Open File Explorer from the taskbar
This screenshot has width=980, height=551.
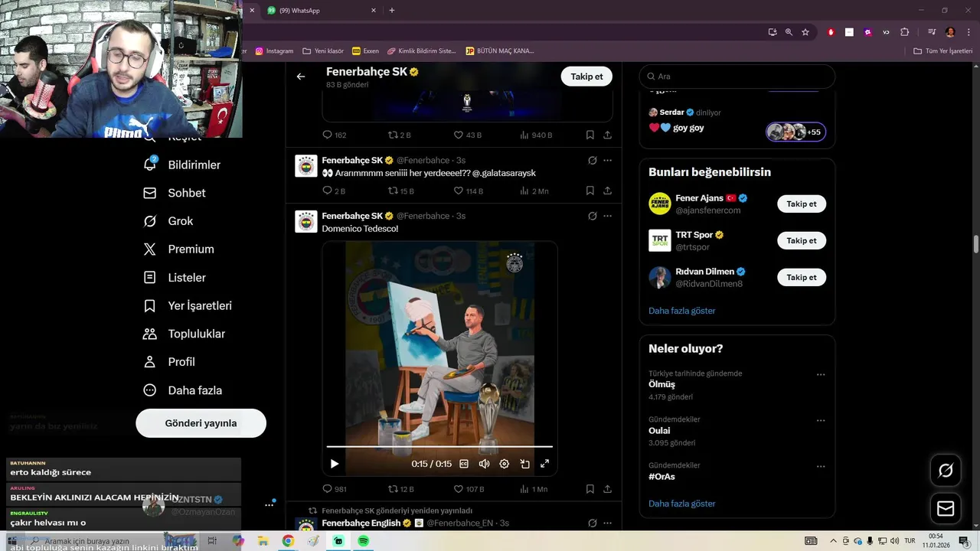click(x=263, y=541)
